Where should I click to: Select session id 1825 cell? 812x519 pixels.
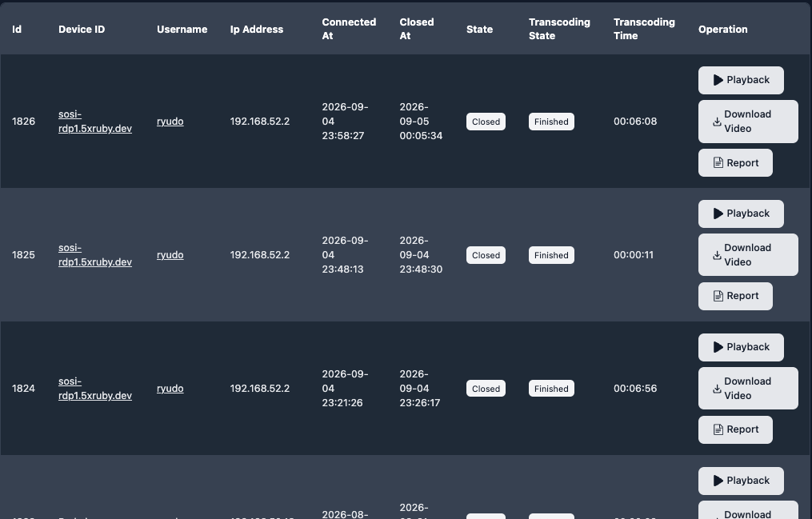23,255
